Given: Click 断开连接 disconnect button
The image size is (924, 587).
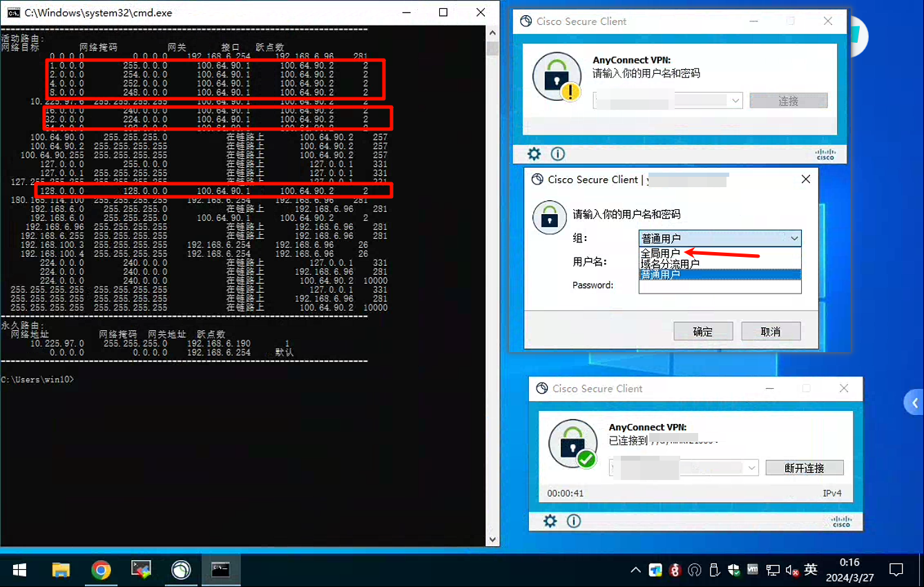Looking at the screenshot, I should coord(805,468).
